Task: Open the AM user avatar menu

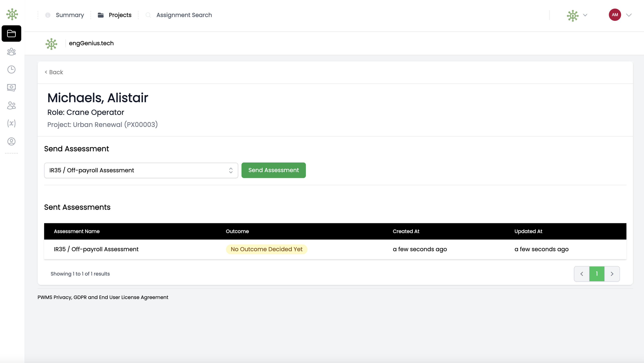Action: click(x=615, y=15)
